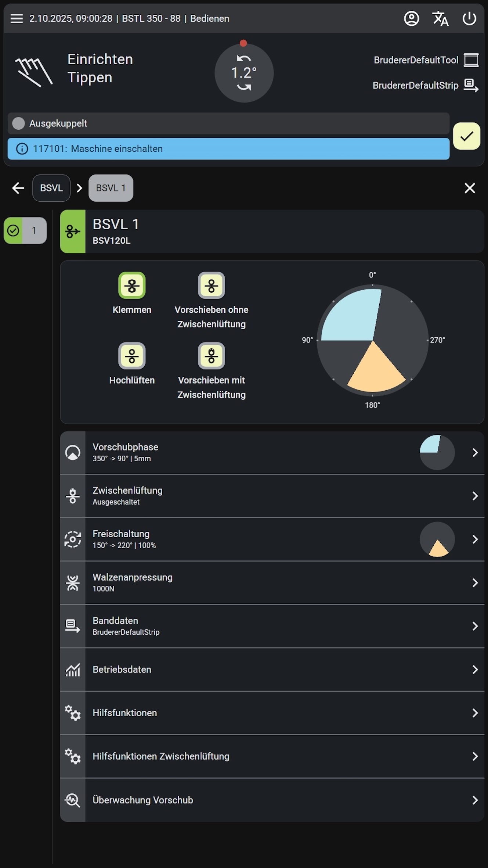Screen dimensions: 488x868
Task: Click the BrudererDefaultTool tool icon
Action: pos(471,60)
